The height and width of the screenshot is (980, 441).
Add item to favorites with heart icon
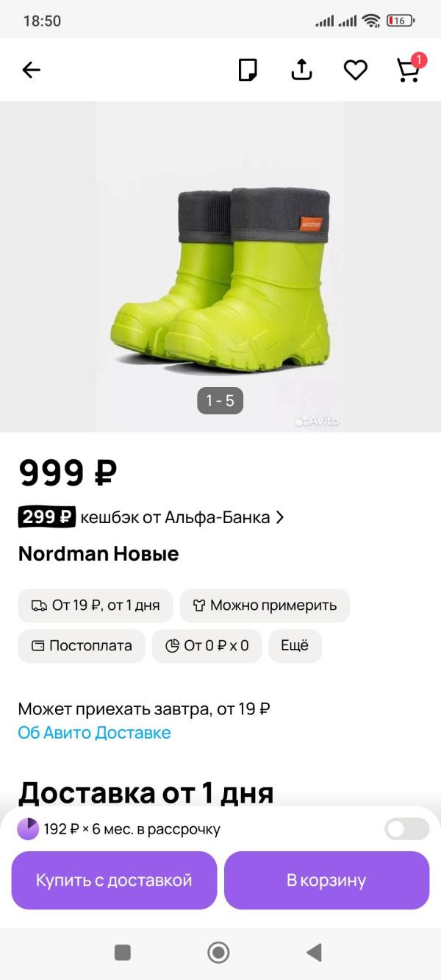[x=355, y=70]
